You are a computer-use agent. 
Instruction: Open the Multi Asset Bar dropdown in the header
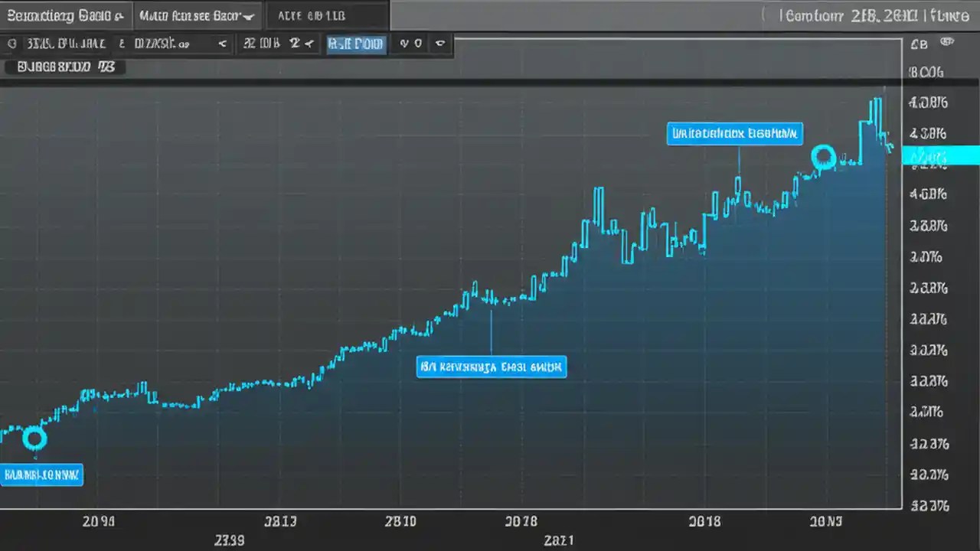click(x=198, y=15)
